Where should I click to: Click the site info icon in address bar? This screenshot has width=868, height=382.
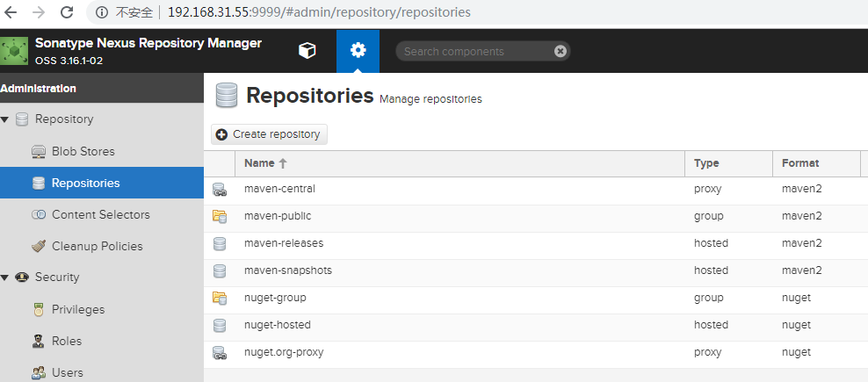tap(101, 12)
